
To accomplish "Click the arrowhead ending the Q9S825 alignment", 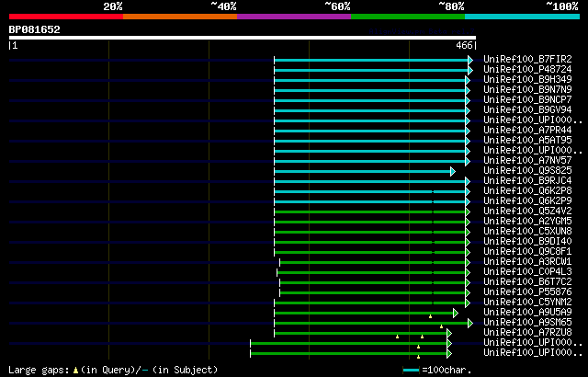I will pos(453,171).
